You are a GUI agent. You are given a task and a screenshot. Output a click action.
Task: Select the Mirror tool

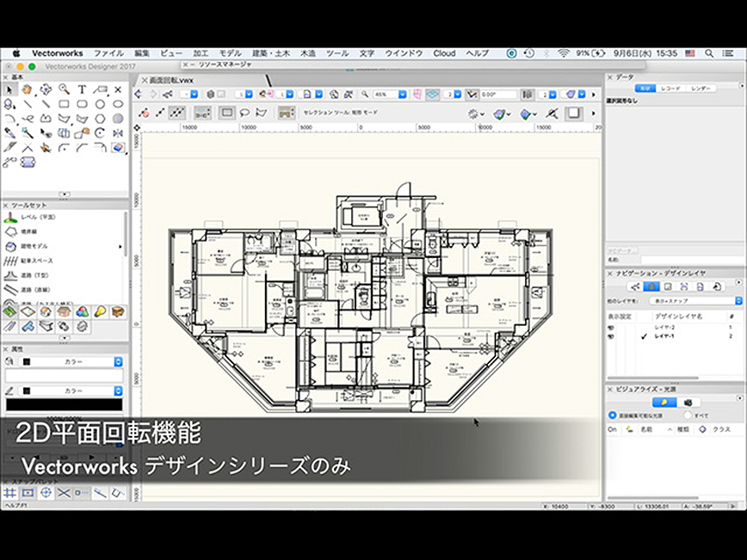click(118, 132)
